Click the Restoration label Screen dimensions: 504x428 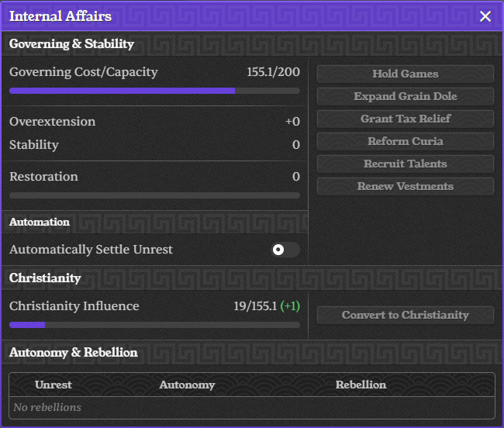point(43,177)
